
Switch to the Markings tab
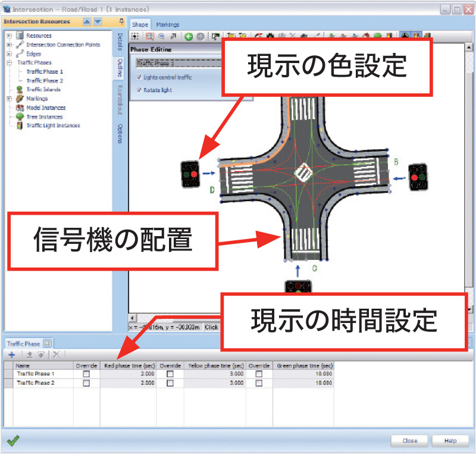(x=168, y=24)
